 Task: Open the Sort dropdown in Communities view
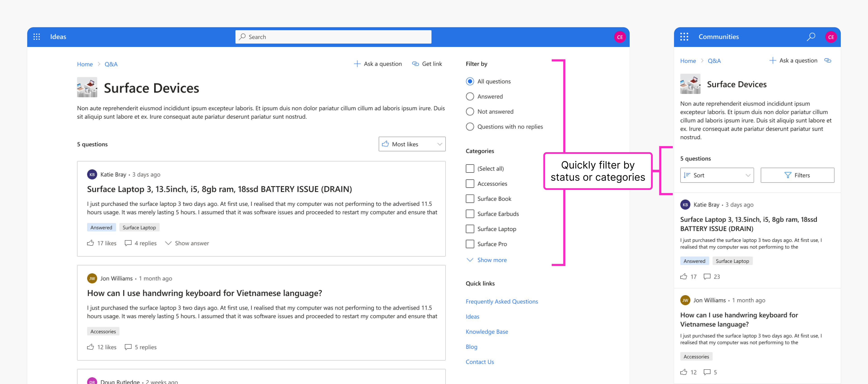717,175
